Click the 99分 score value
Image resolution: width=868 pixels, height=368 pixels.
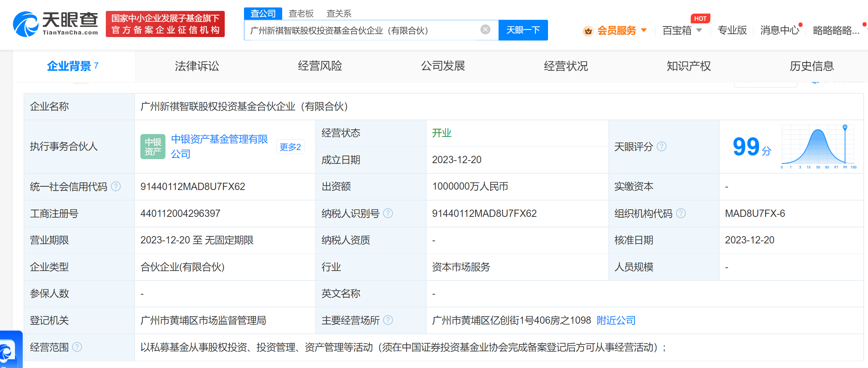click(752, 147)
